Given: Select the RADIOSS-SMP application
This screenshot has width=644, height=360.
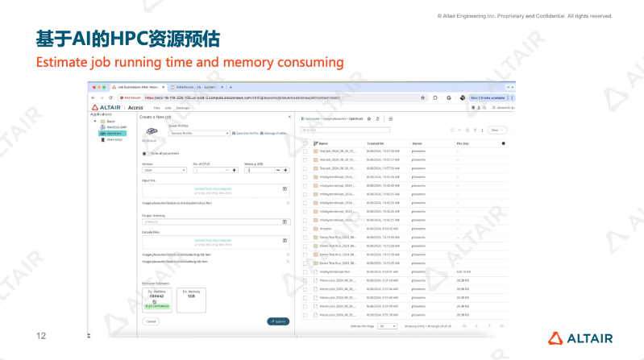Looking at the screenshot, I should [114, 127].
